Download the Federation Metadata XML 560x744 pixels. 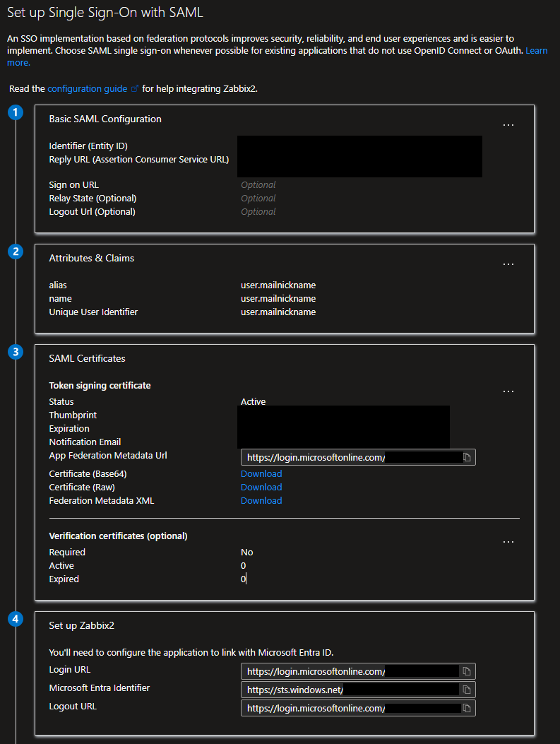click(x=261, y=501)
